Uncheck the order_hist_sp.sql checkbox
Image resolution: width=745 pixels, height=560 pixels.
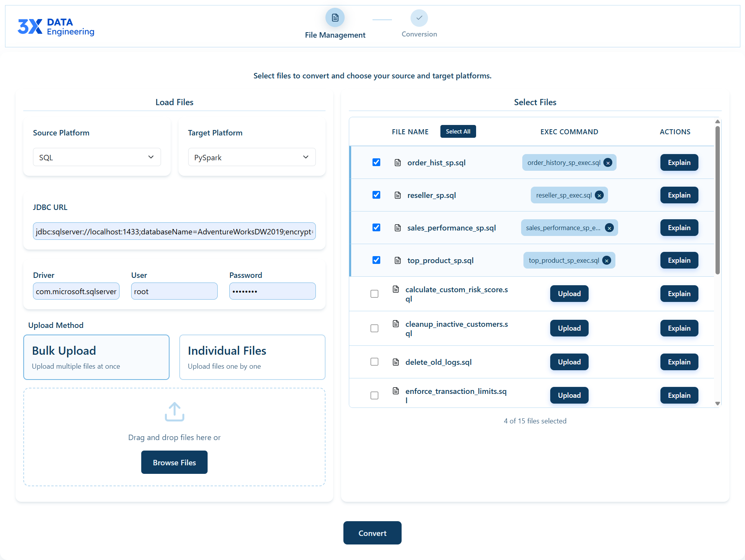(x=376, y=162)
